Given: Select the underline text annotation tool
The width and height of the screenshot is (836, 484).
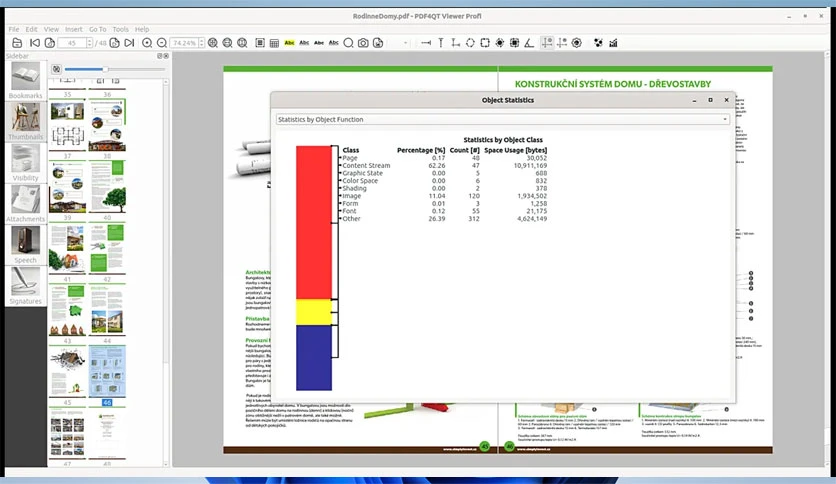Looking at the screenshot, I should coord(304,43).
